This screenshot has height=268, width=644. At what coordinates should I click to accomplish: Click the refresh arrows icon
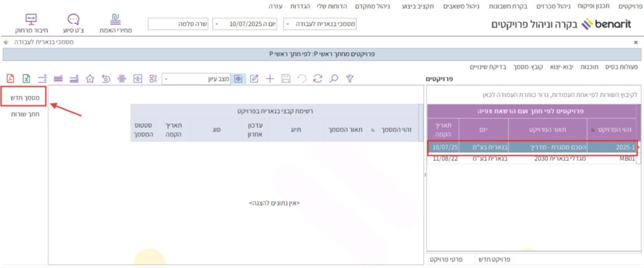tap(318, 78)
